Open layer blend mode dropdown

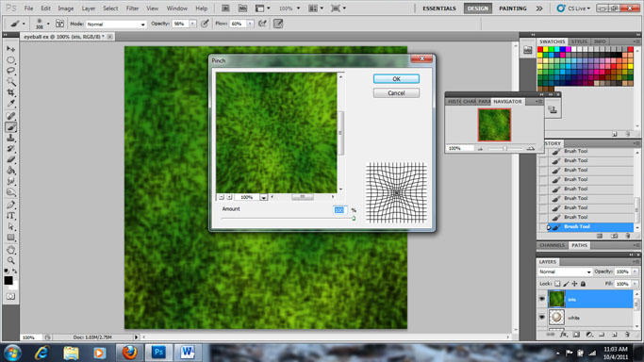point(565,271)
